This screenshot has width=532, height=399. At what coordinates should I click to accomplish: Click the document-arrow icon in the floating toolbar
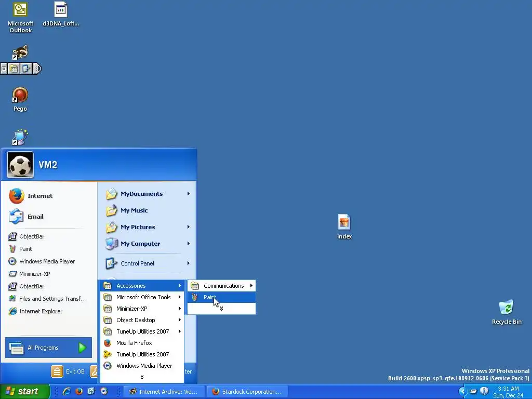coord(26,69)
